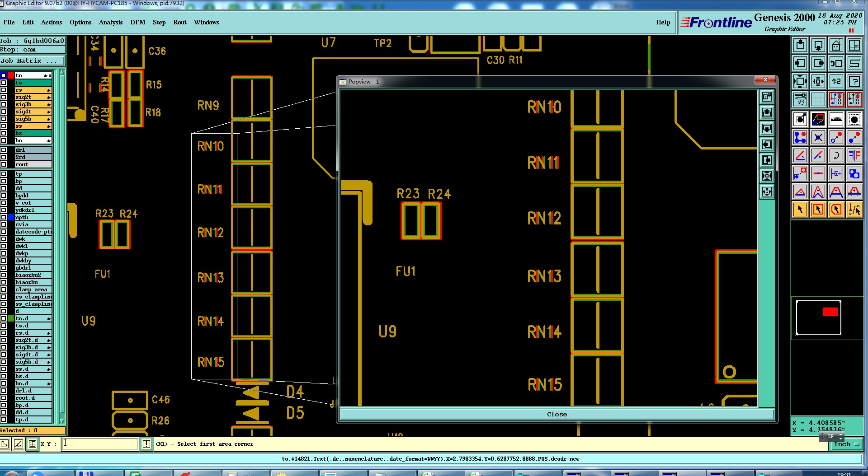Screen dimensions: 868x476
Task: Click the red color swatch of layer to
Action: pyautogui.click(x=11, y=75)
